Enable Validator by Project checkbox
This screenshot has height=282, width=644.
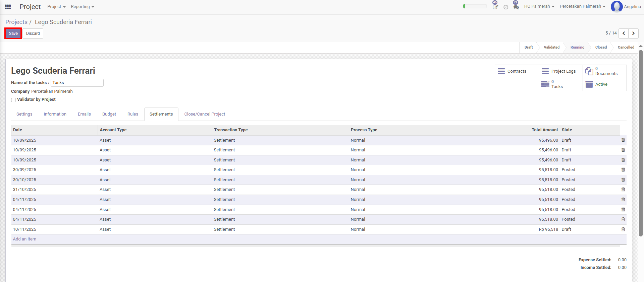point(13,100)
